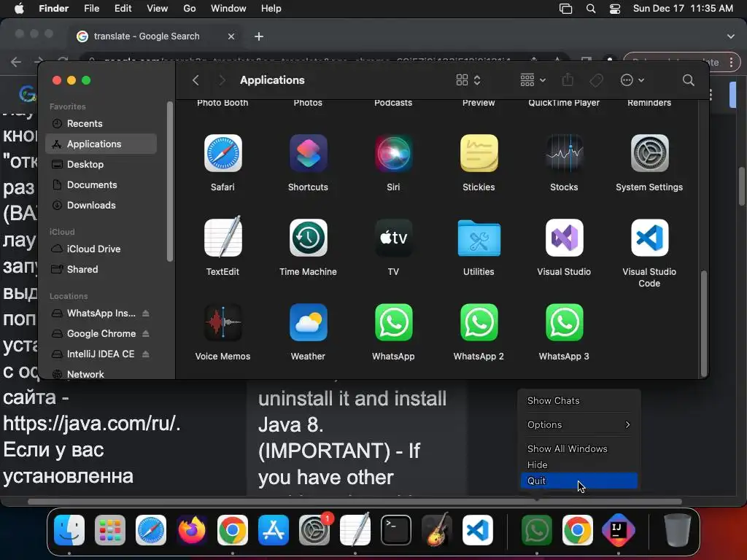The width and height of the screenshot is (747, 560).
Task: Open IntelliJ IDEA from the Dock
Action: click(x=619, y=530)
